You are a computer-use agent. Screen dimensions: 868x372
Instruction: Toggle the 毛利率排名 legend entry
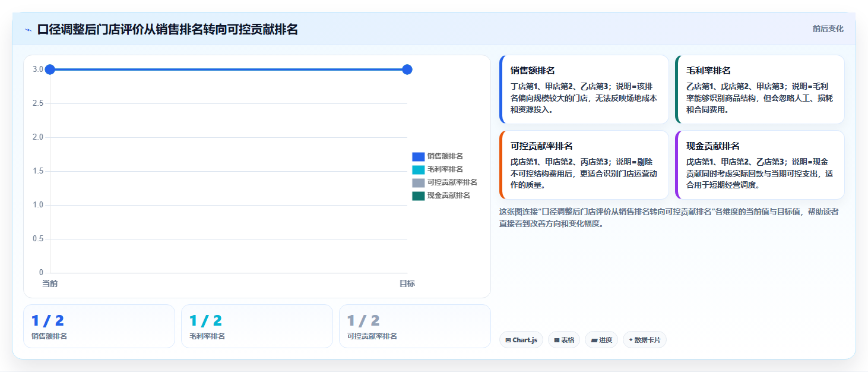click(438, 169)
